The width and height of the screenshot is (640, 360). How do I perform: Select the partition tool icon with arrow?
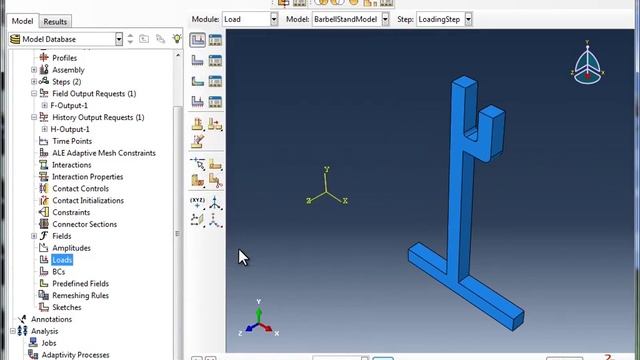click(x=215, y=124)
